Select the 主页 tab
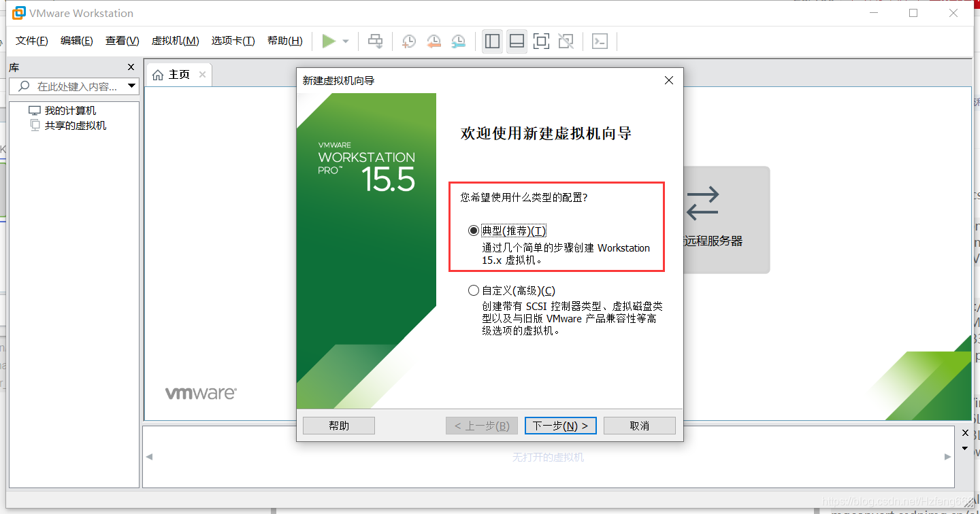The width and height of the screenshot is (980, 514). 179,74
